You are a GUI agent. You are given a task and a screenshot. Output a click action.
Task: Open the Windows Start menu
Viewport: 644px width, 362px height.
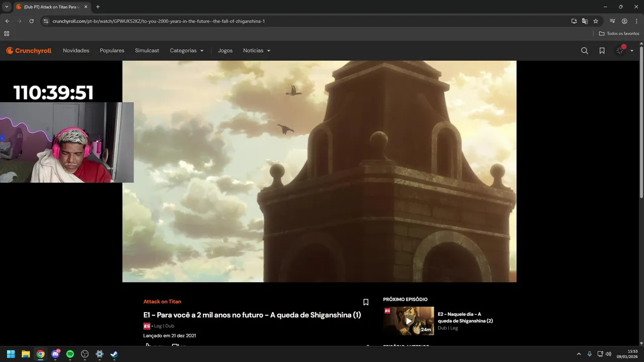11,354
